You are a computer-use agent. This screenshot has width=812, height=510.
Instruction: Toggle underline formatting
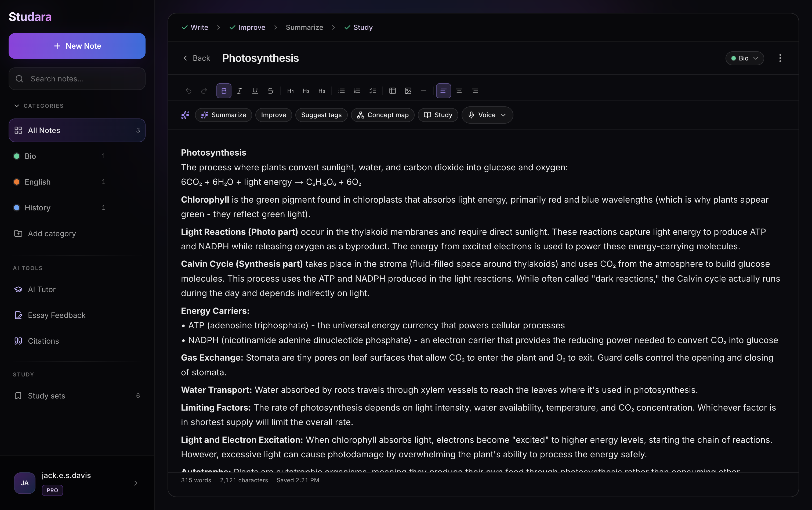coord(255,91)
